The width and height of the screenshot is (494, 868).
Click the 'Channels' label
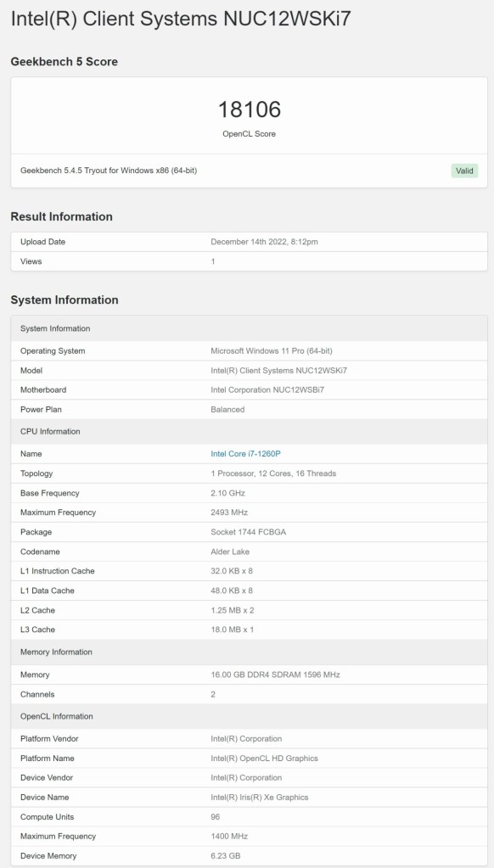pyautogui.click(x=37, y=694)
